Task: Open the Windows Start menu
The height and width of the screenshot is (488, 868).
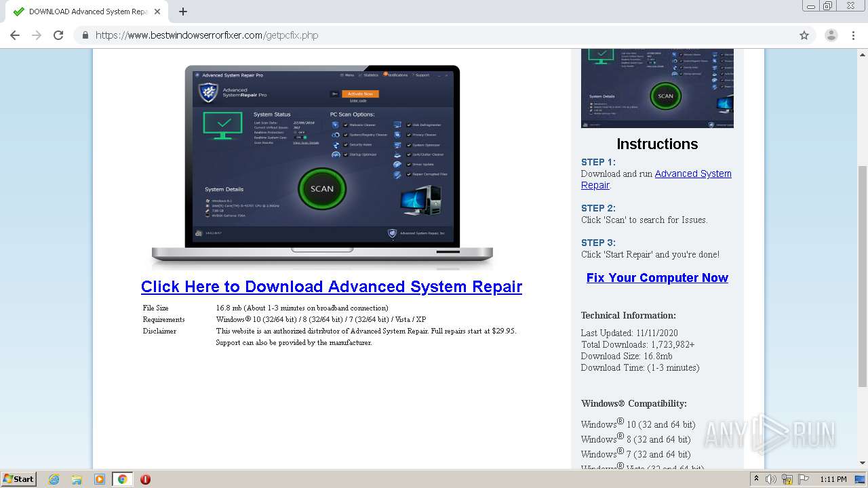Action: coord(19,479)
